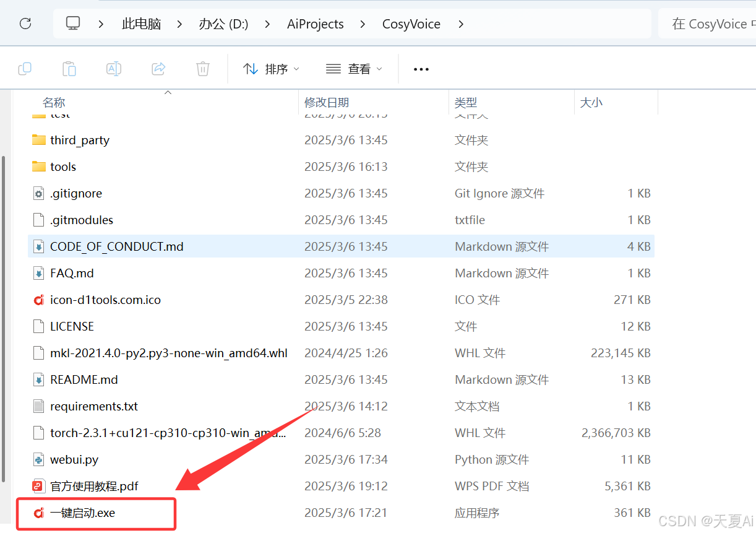Viewport: 756px width, 533px height.
Task: Select 一键启动.exe file name
Action: point(83,513)
